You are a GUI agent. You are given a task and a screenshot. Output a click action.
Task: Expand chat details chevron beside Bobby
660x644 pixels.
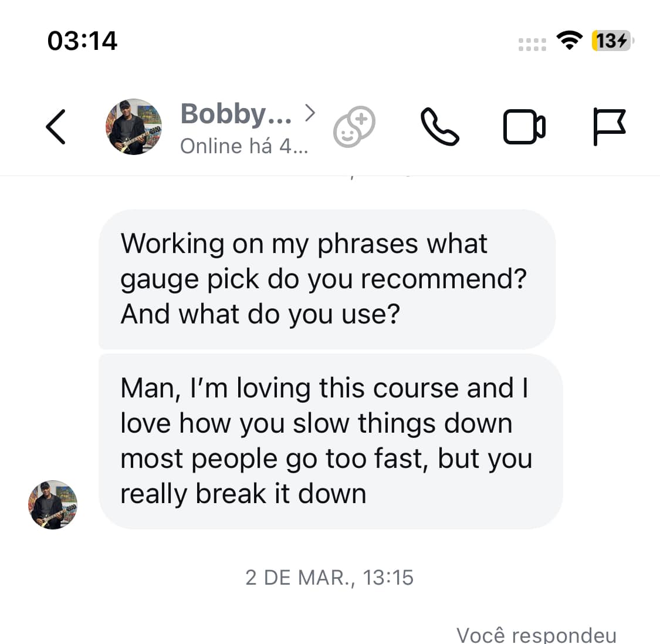click(310, 113)
